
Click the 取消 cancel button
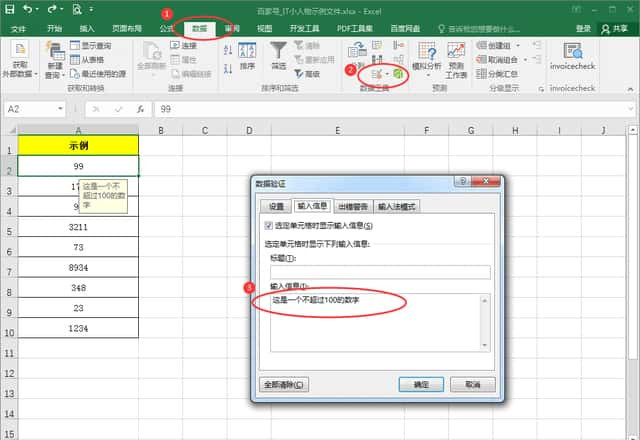pyautogui.click(x=473, y=384)
